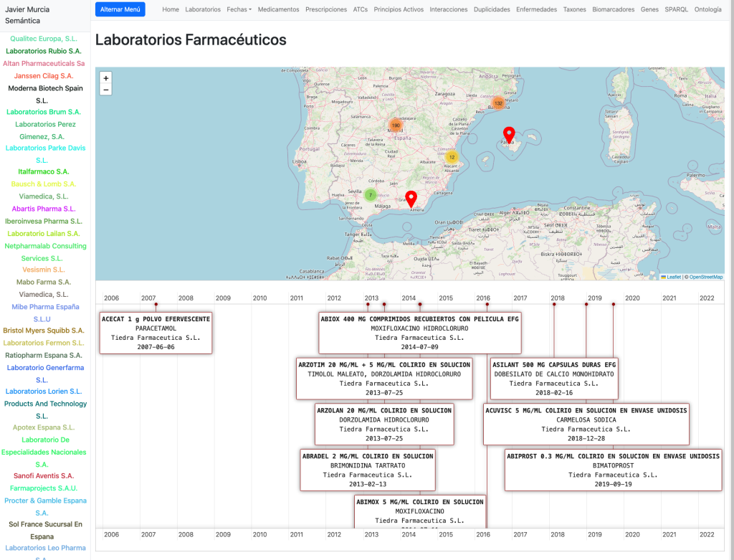Click the Leaflet attribution link
The height and width of the screenshot is (560, 734).
[673, 277]
